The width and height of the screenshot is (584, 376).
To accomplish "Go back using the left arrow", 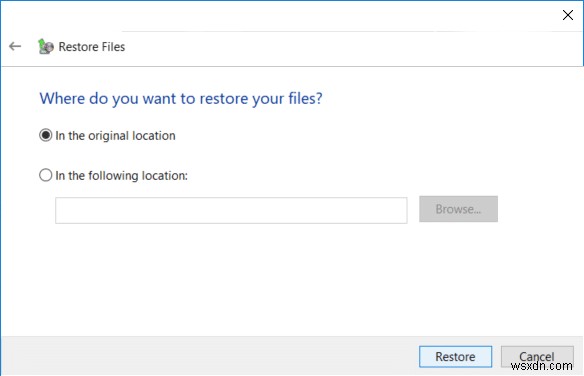I will click(x=15, y=46).
